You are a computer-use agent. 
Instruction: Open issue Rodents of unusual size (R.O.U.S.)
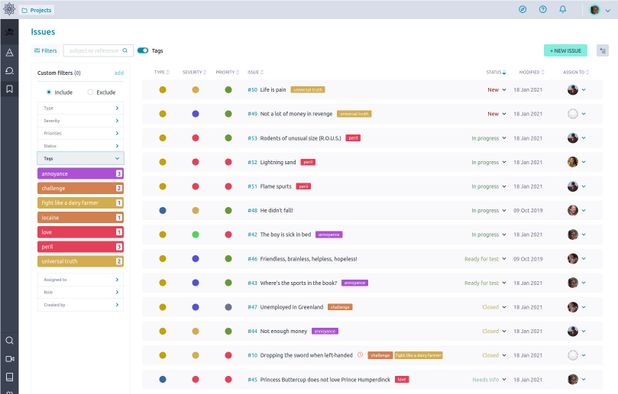pyautogui.click(x=300, y=138)
